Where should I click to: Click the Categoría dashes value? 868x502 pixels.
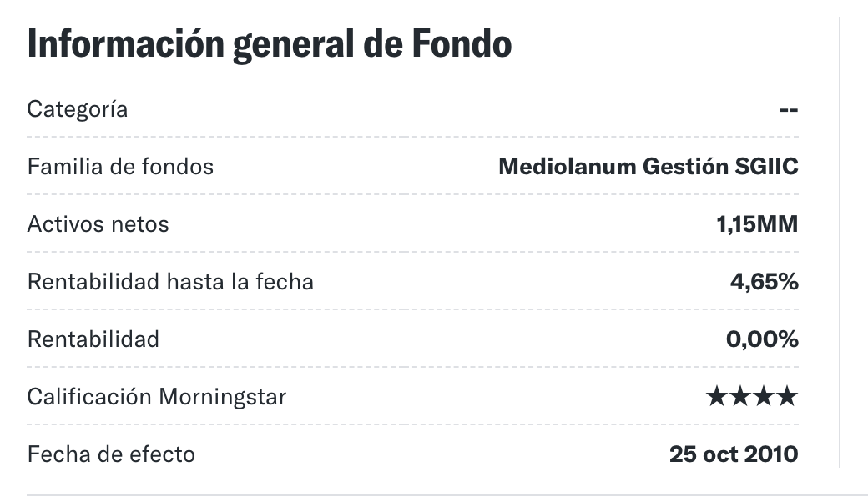pos(789,109)
